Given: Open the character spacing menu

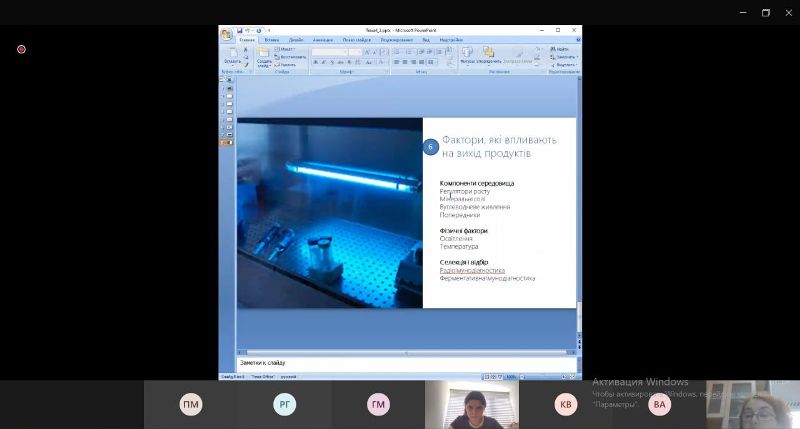Looking at the screenshot, I should click(x=358, y=62).
